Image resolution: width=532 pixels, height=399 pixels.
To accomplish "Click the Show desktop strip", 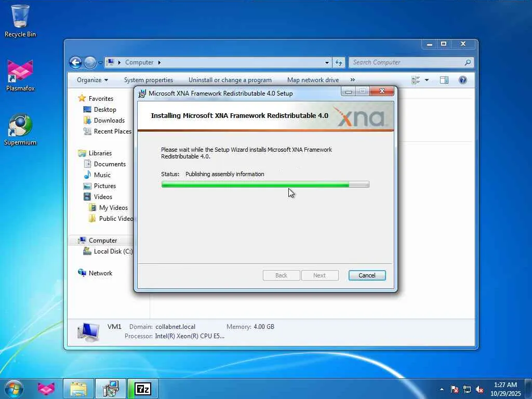I will coord(528,389).
